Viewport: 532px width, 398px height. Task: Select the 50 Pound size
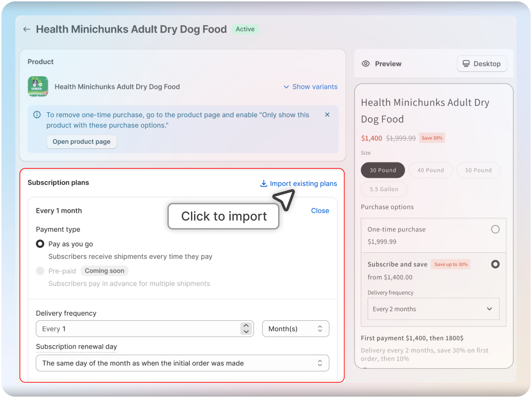(x=478, y=170)
